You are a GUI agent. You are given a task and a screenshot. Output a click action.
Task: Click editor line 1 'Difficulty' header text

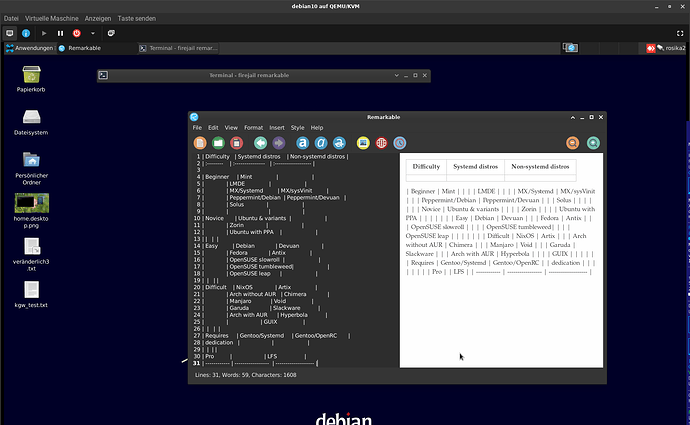(217, 157)
